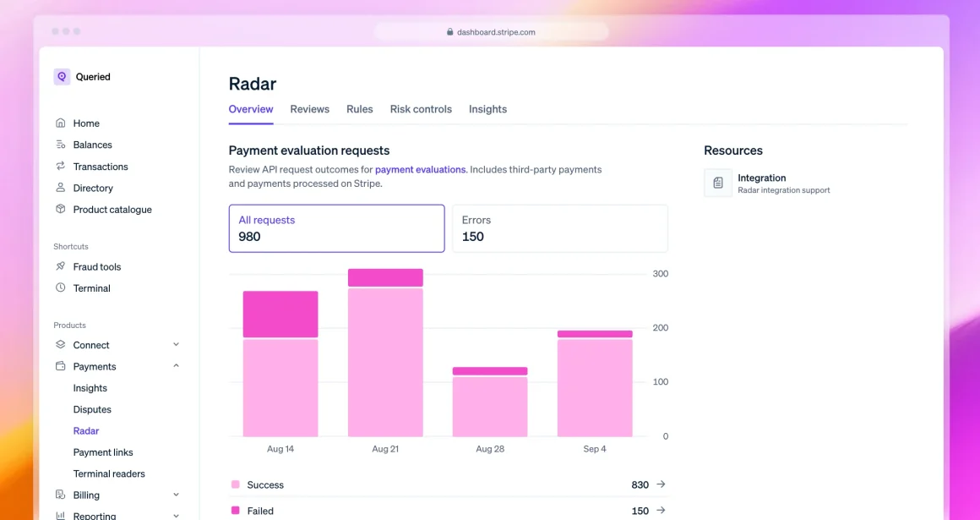Click the Reporting bar chart icon

61,516
